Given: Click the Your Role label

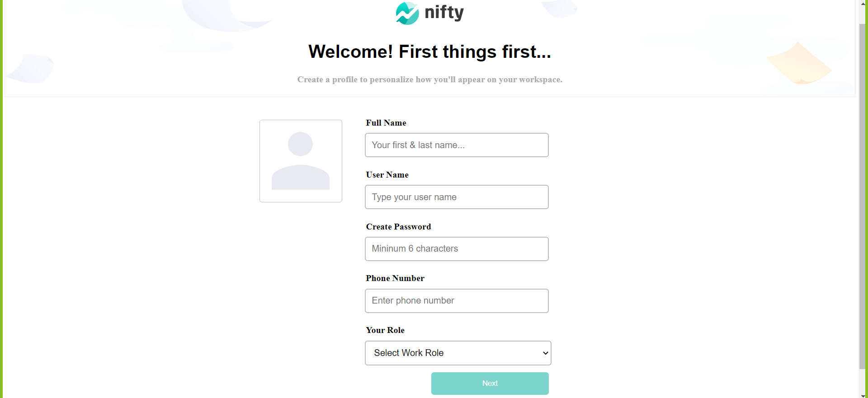Looking at the screenshot, I should tap(385, 330).
